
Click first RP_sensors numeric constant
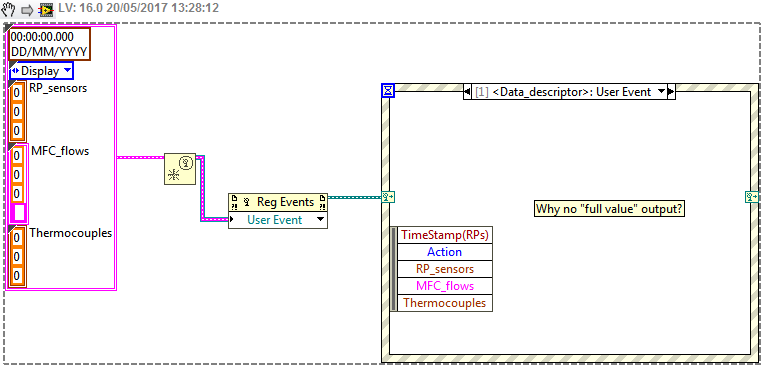pos(17,93)
